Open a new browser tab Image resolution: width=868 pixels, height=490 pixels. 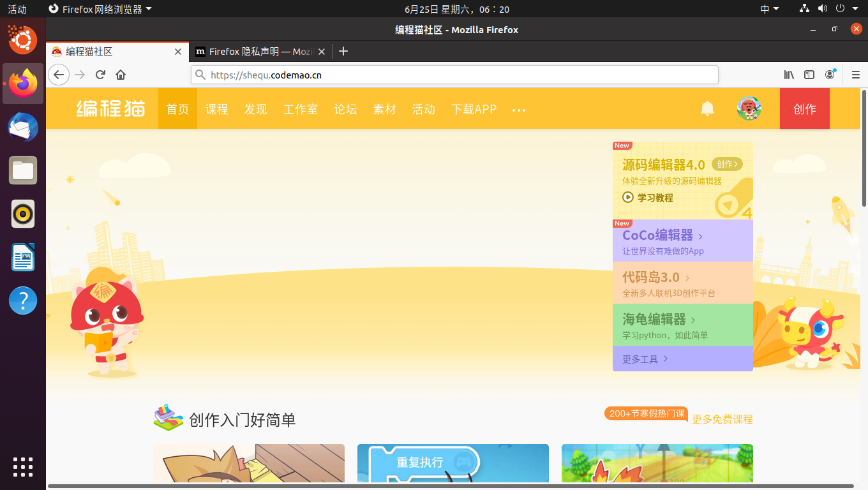343,52
